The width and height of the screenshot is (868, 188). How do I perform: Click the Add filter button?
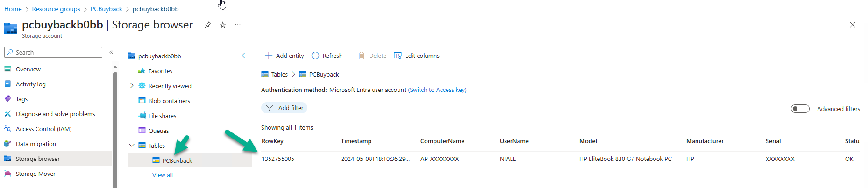(285, 108)
